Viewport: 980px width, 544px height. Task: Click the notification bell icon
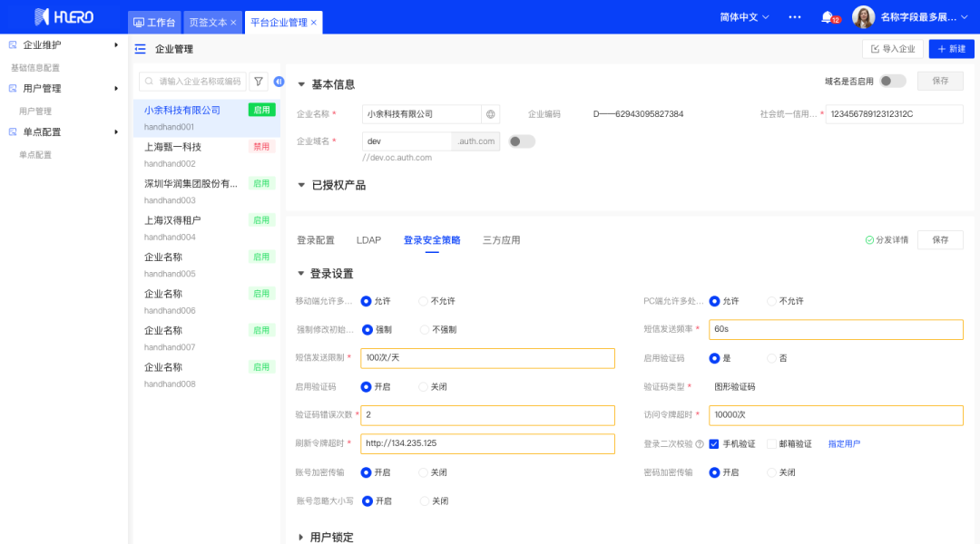tap(827, 17)
